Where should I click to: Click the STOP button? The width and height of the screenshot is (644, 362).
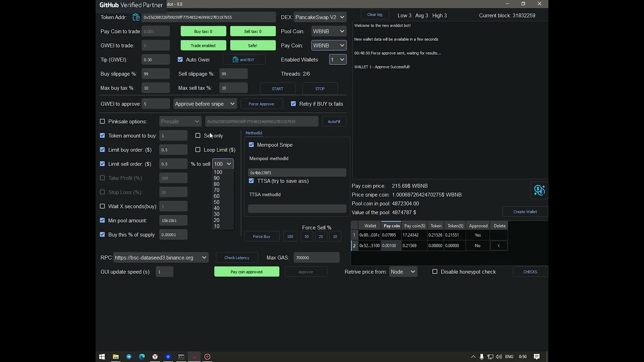point(320,88)
